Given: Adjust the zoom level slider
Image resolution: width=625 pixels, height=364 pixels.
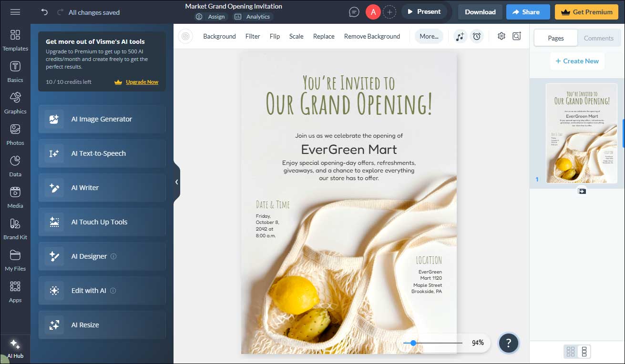Looking at the screenshot, I should click(x=412, y=343).
